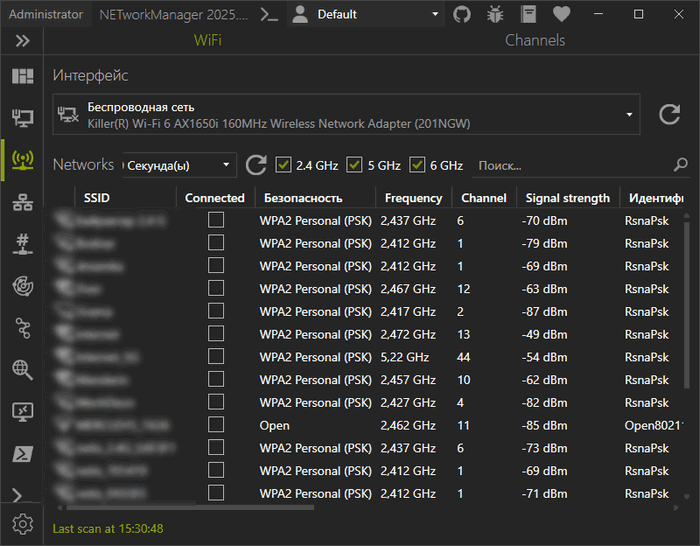Screen dimensions: 700x546
Task: Expand the left sidebar navigation
Action: point(22,41)
